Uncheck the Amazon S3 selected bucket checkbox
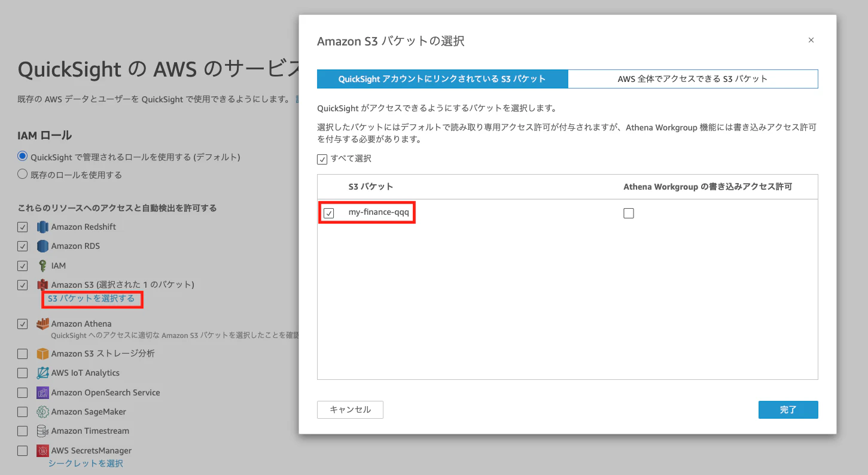Viewport: 868px width, 475px height. (23, 285)
